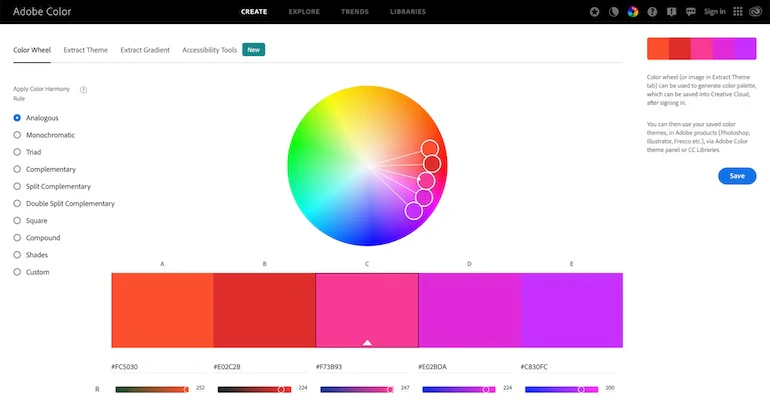770x399 pixels.
Task: Save the color theme
Action: pyautogui.click(x=737, y=176)
